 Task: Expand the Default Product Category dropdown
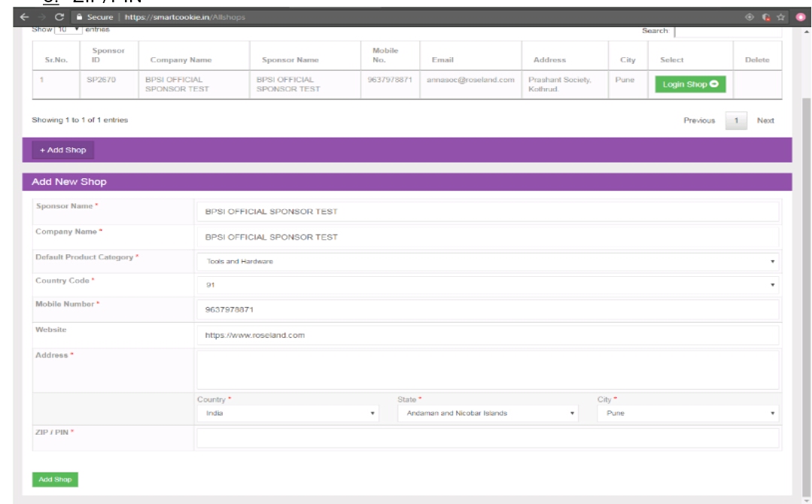pos(487,261)
